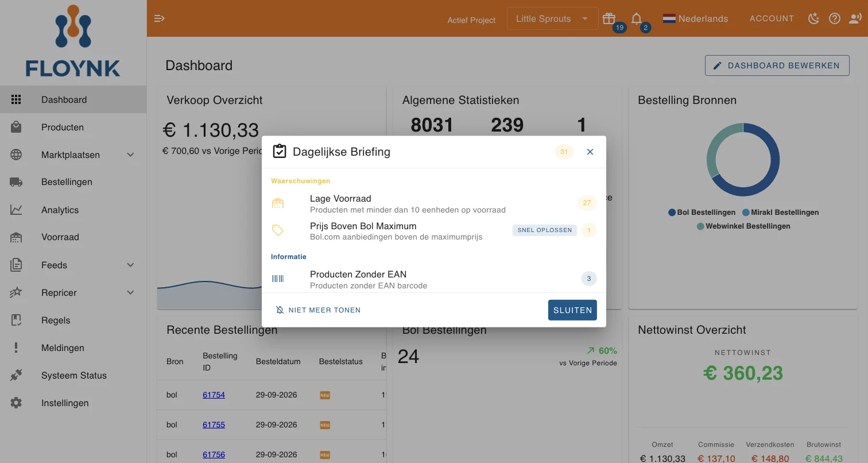Click DASHBOARD BEWERKEN button
Image resolution: width=868 pixels, height=463 pixels.
777,65
